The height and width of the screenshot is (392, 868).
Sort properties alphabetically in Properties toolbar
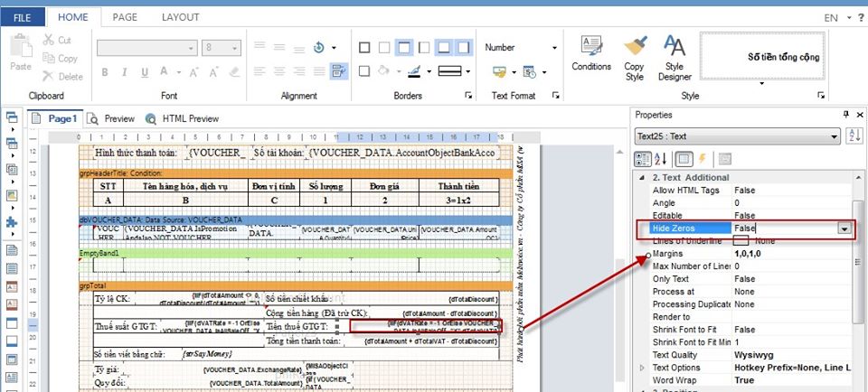coord(660,159)
